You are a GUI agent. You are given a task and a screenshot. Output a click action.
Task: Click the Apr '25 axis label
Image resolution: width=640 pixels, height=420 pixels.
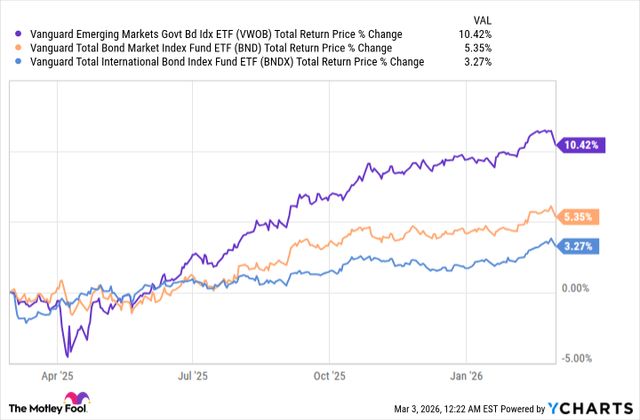pyautogui.click(x=62, y=379)
